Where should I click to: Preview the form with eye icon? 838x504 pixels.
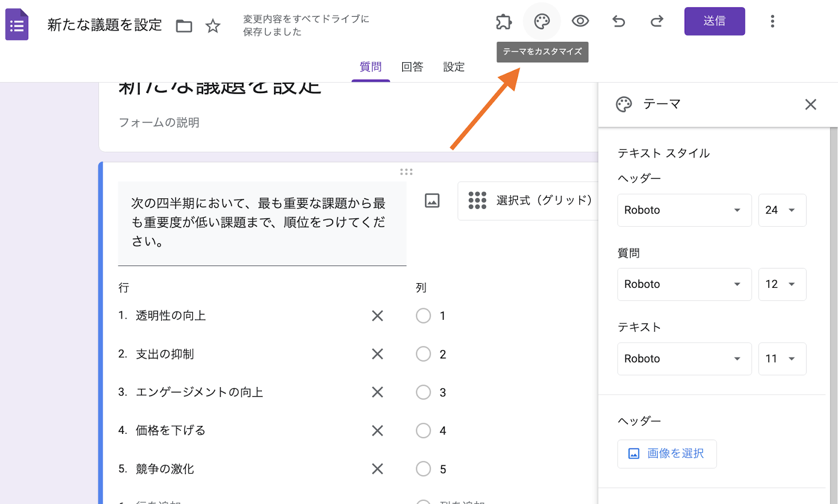[580, 21]
